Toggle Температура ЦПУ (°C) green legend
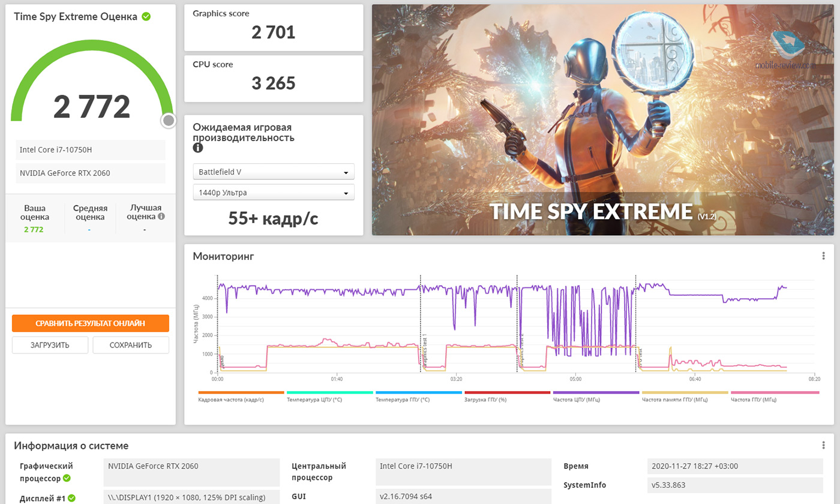 click(x=329, y=396)
